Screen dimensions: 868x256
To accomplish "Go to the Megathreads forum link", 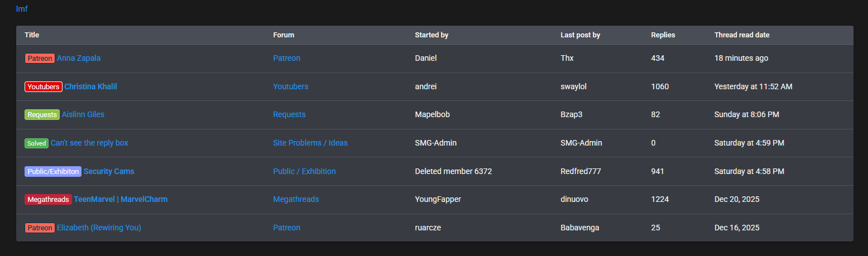I will (x=296, y=199).
